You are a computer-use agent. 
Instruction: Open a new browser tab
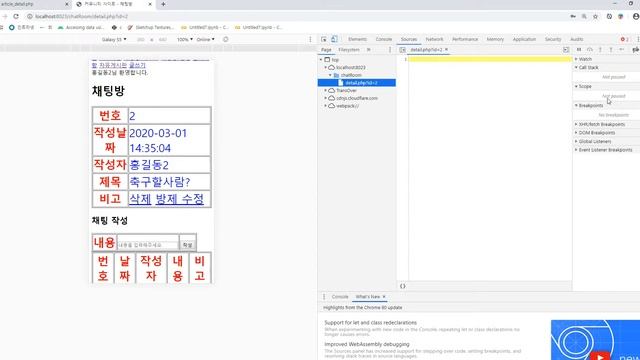tap(163, 4)
